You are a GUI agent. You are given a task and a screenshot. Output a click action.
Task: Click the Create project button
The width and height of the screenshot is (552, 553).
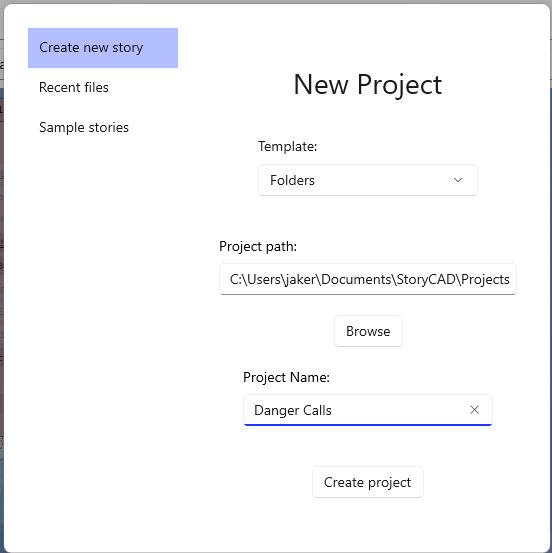[368, 482]
